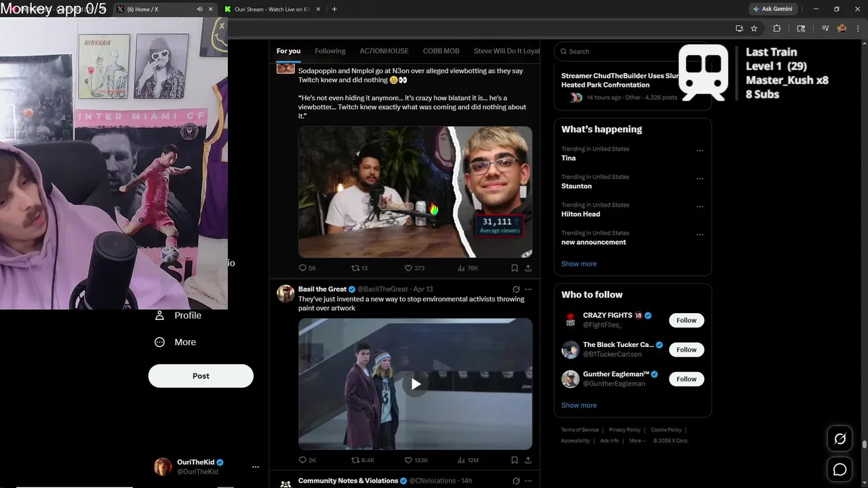Follow Gunther Eagleman account

click(686, 379)
